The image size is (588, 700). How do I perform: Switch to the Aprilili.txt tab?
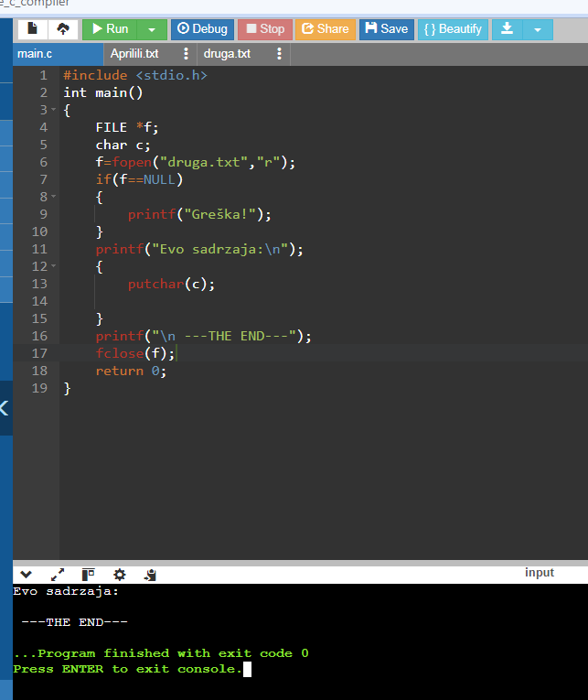coord(134,54)
